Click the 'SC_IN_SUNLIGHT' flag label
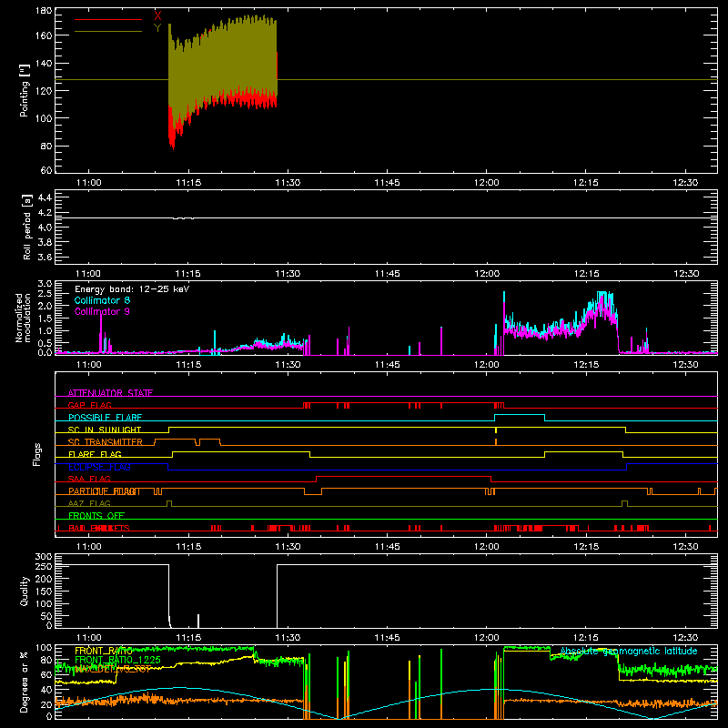Image resolution: width=728 pixels, height=728 pixels. [x=105, y=430]
